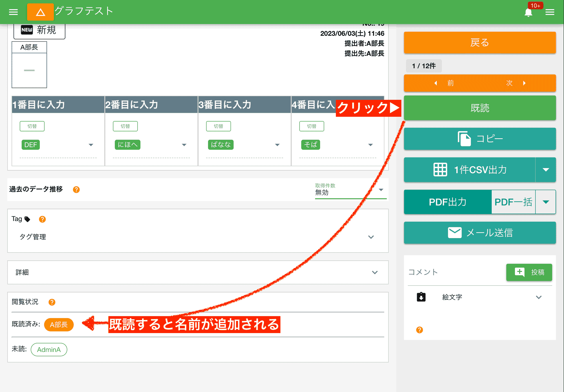Click the table icon on 1件CSV出力 button
Image resolution: width=564 pixels, height=392 pixels.
pyautogui.click(x=440, y=170)
